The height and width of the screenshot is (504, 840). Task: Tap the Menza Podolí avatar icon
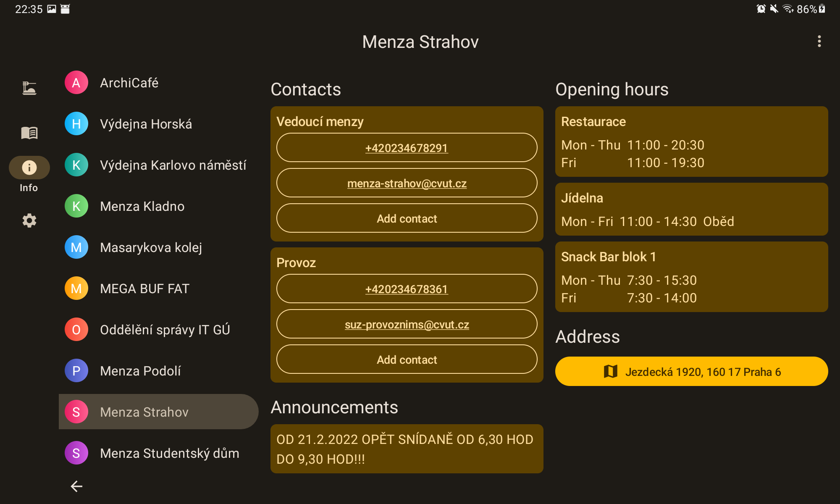(x=76, y=371)
